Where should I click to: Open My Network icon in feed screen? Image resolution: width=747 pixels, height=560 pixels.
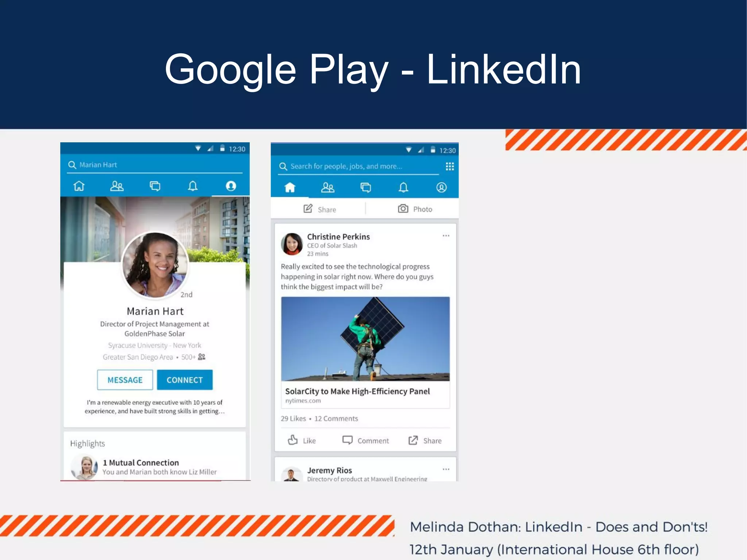(328, 188)
